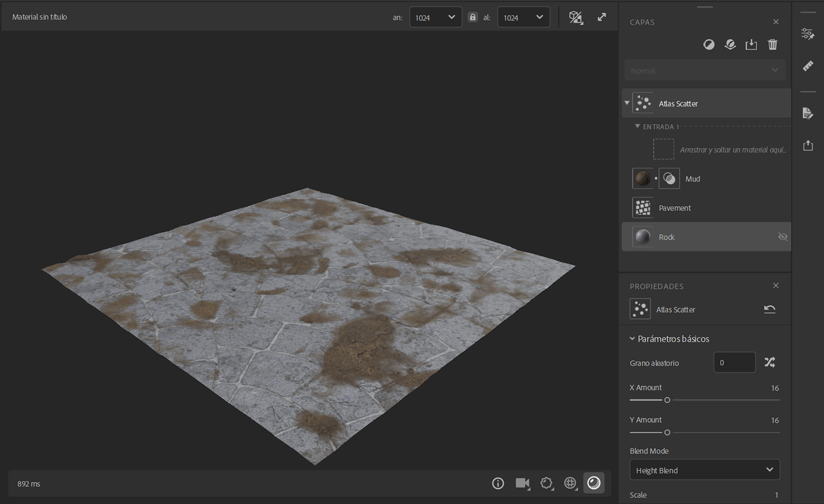Select the Mud layer
Image resolution: width=824 pixels, height=504 pixels.
(692, 179)
